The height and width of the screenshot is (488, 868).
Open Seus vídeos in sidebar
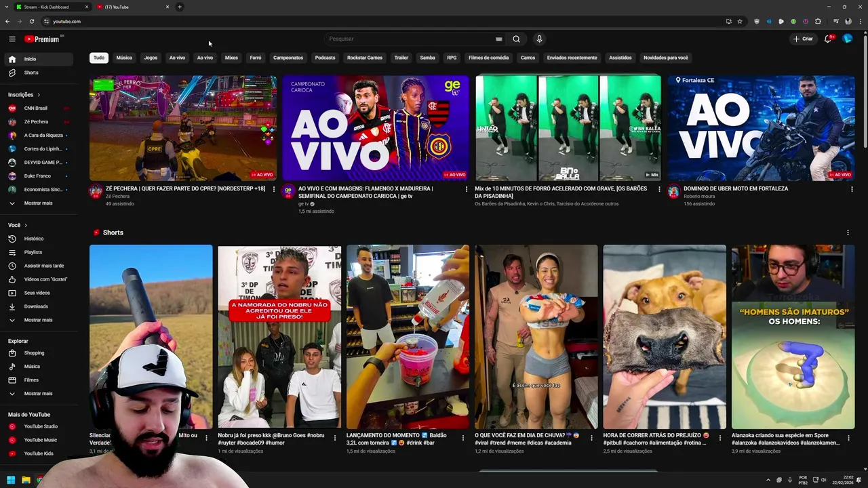39,293
